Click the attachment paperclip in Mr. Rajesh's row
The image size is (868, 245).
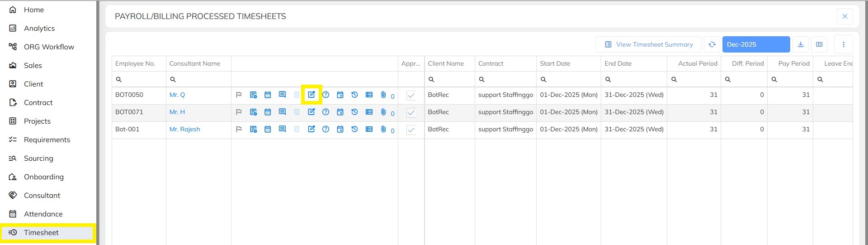(x=383, y=129)
